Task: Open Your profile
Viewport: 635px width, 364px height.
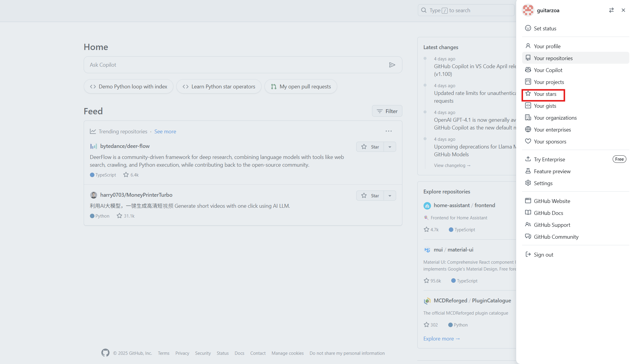Action: (575, 46)
